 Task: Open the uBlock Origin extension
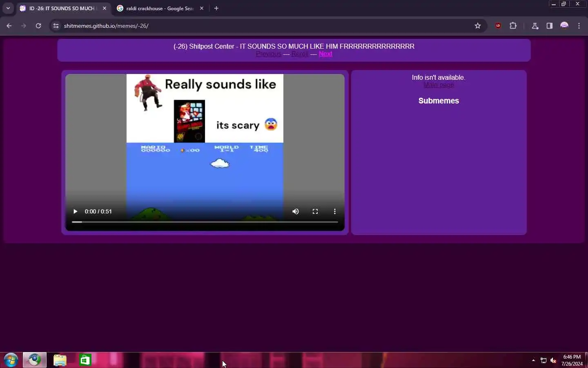[498, 26]
